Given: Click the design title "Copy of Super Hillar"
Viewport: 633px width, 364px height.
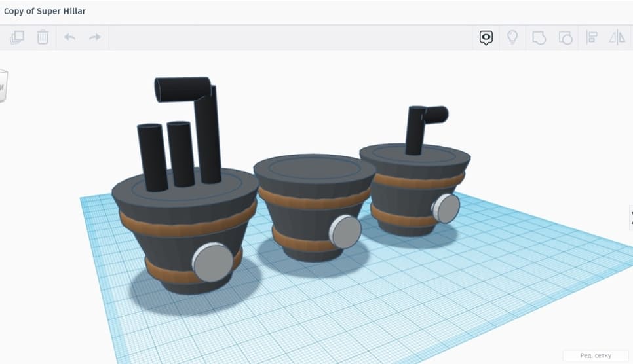Looking at the screenshot, I should tap(45, 11).
